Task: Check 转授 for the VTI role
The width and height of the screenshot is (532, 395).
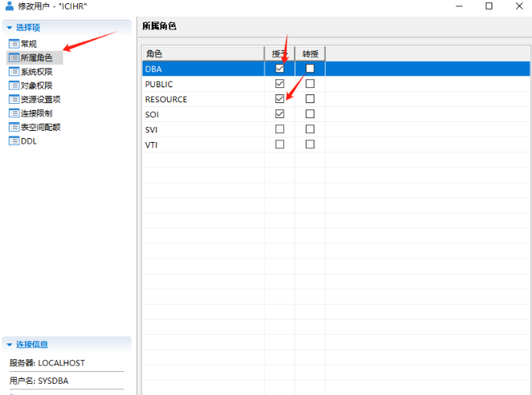Action: point(310,144)
